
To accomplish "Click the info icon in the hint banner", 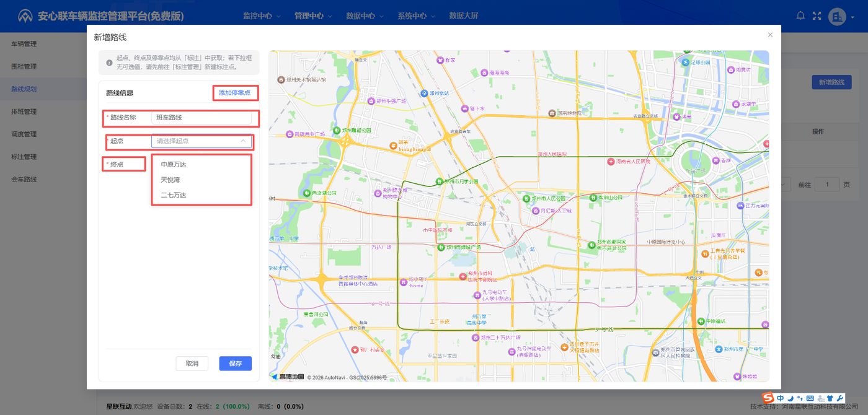I will pos(109,63).
